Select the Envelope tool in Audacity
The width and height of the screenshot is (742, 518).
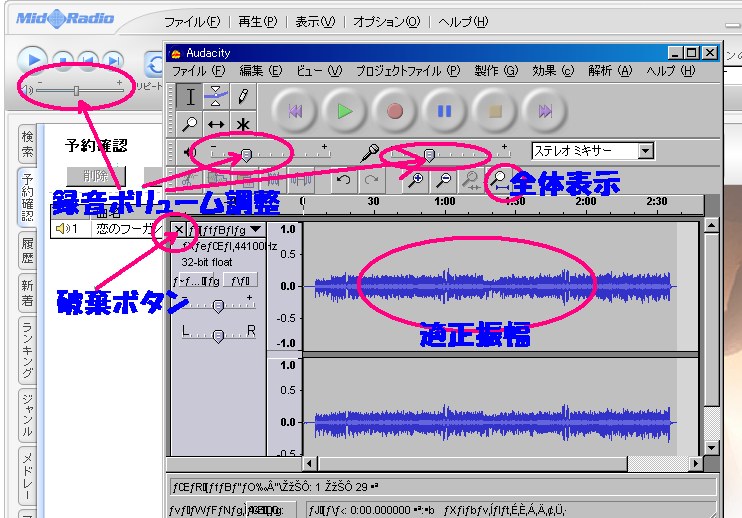click(216, 97)
